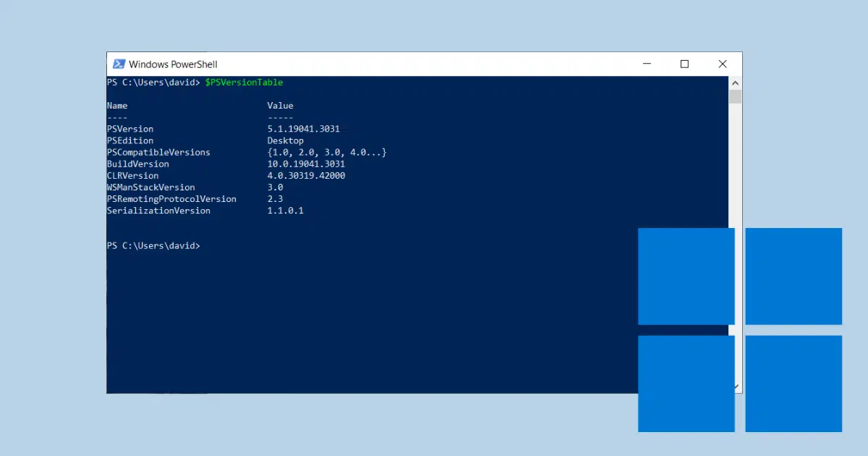Viewport: 868px width, 456px height.
Task: Click the WSManStackVersion row name
Action: (150, 187)
